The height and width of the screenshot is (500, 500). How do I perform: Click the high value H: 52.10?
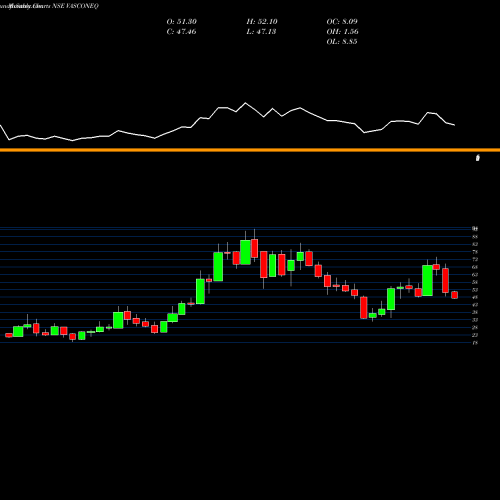coord(262,22)
